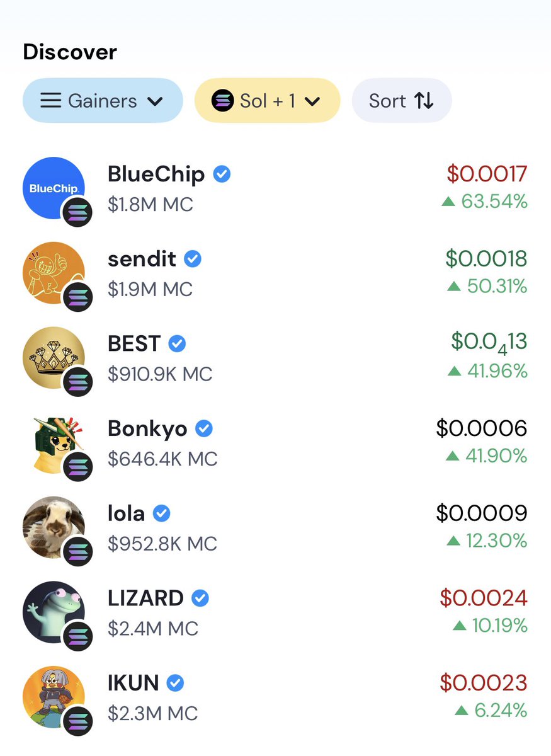
Task: Tap the hamburger lines icon on Gainers
Action: (51, 101)
